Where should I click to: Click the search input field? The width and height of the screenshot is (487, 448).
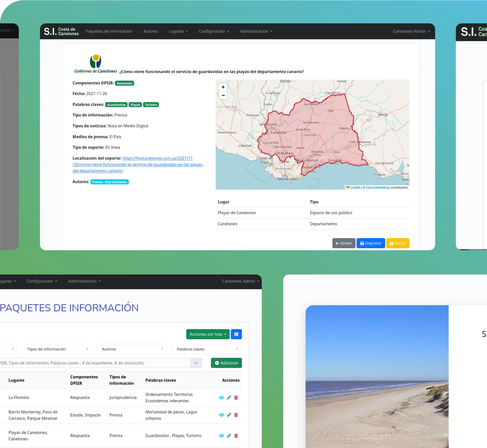tap(97, 363)
